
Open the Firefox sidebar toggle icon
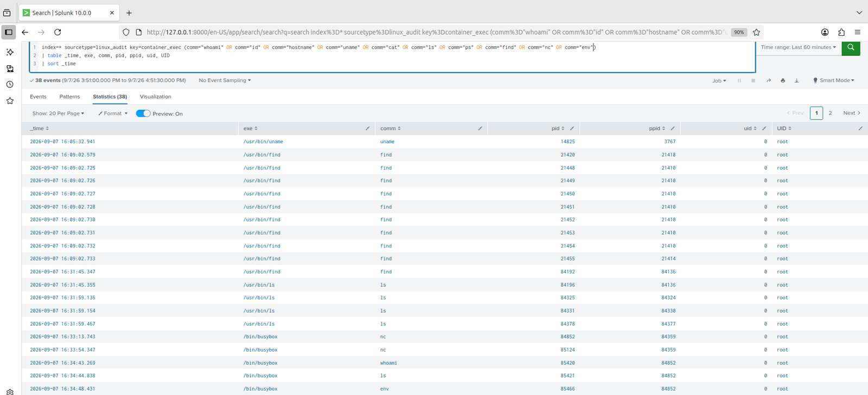[9, 32]
